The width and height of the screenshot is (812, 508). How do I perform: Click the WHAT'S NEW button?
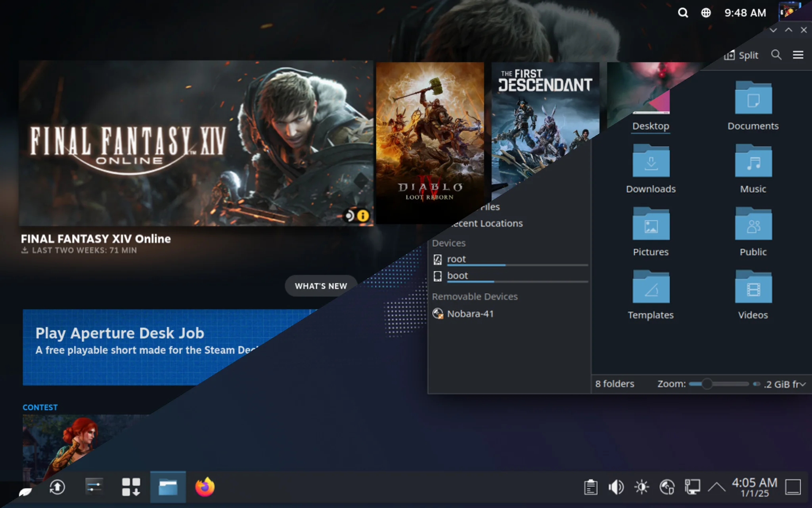point(320,285)
